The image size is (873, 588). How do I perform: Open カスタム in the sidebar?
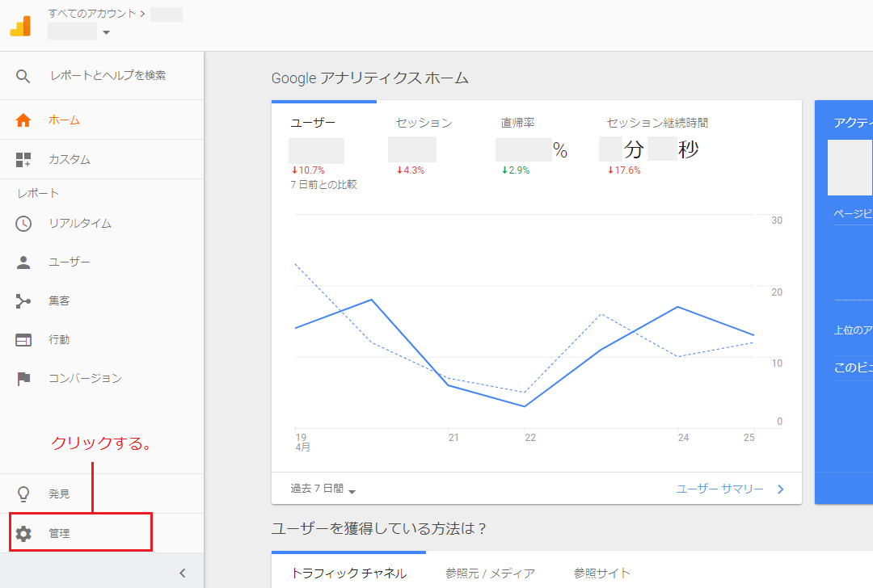click(x=102, y=160)
